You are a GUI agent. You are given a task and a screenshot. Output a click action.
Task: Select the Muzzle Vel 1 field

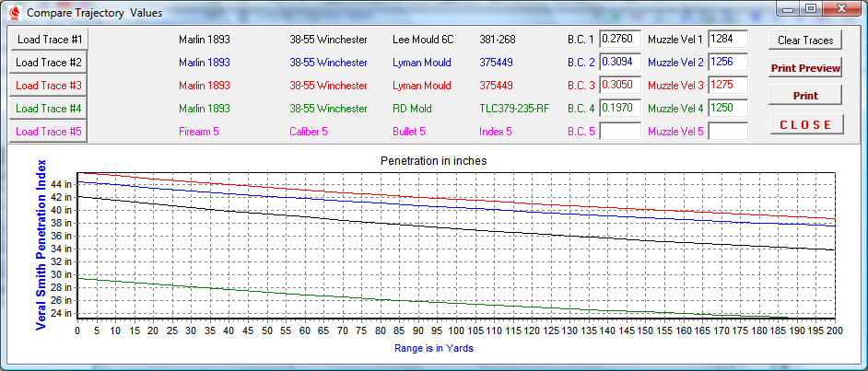tap(727, 40)
